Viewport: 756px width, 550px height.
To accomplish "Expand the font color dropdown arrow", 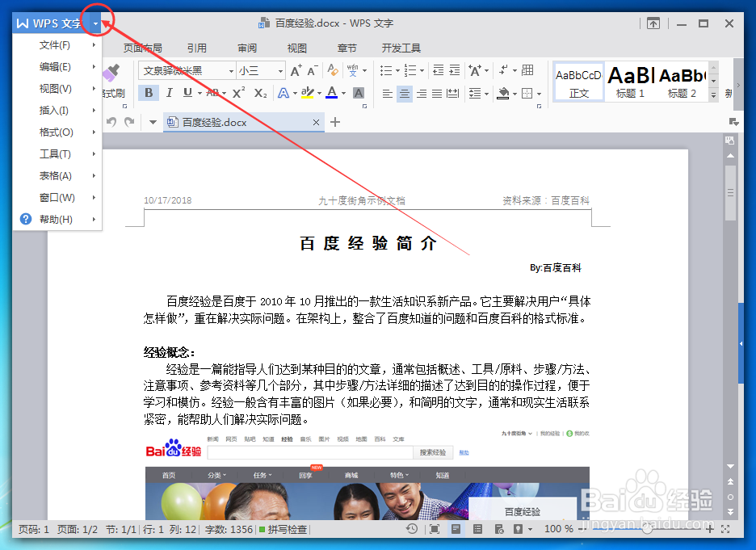I will (x=344, y=93).
